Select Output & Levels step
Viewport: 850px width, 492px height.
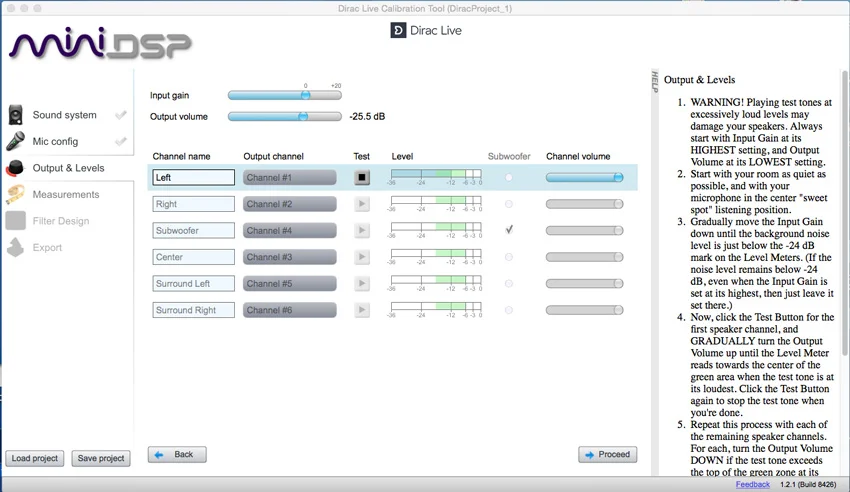[68, 168]
